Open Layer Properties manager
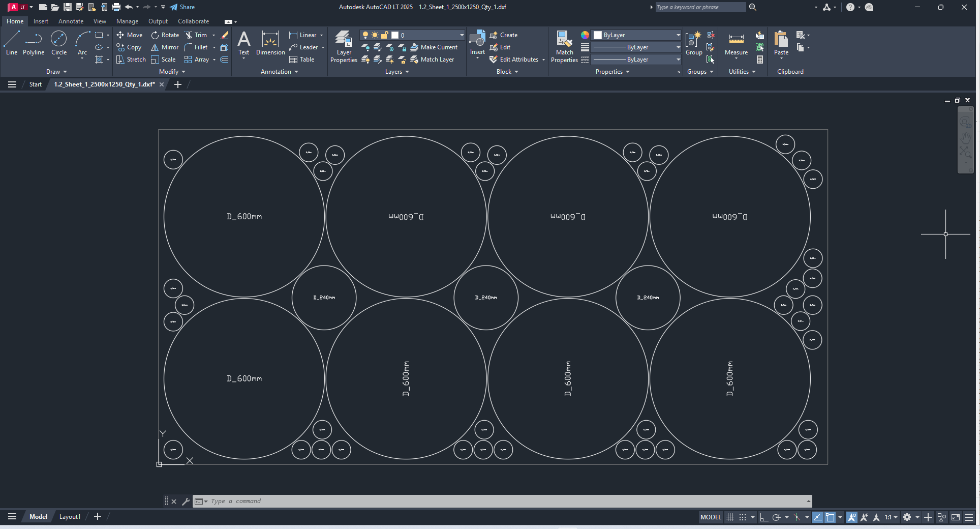Viewport: 980px width, 529px height. click(344, 46)
